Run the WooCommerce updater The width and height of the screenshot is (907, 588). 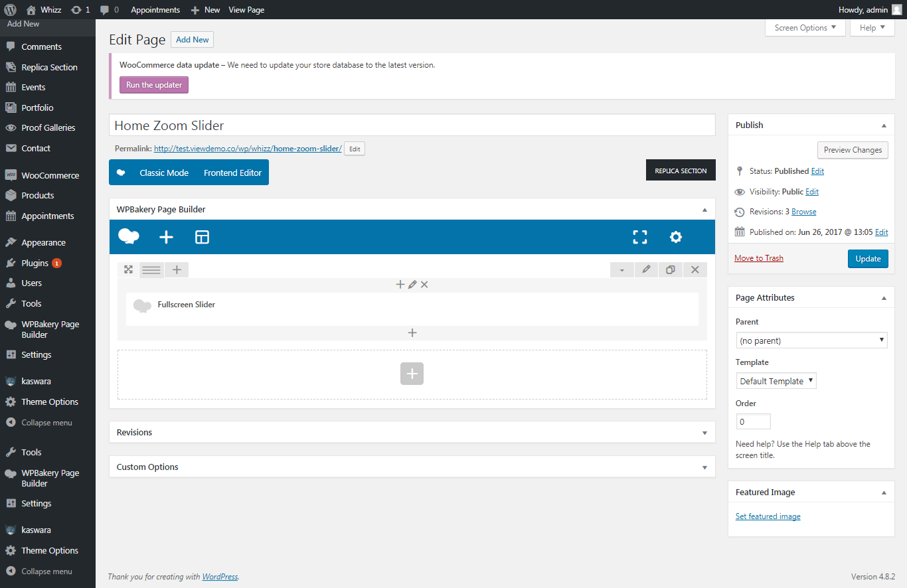pos(154,85)
